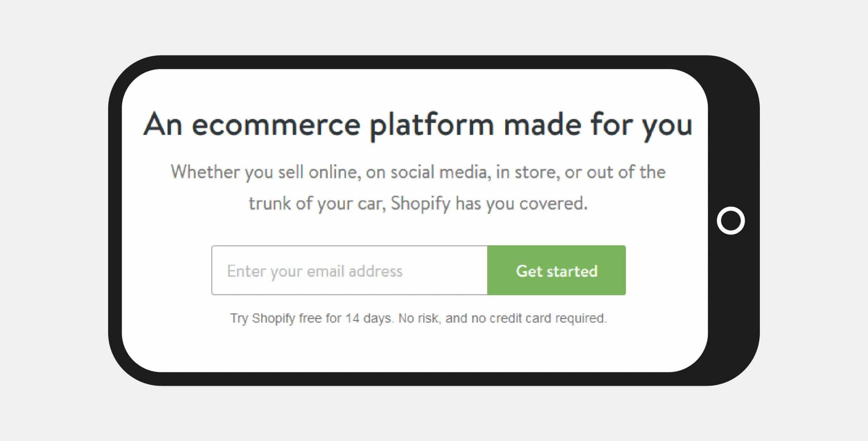
Task: Tap the phone's circular home button
Action: tap(731, 220)
